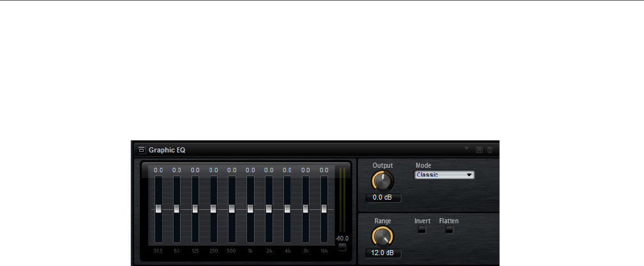Click the 250 Hz band fader handle
644x266 pixels.
214,209
